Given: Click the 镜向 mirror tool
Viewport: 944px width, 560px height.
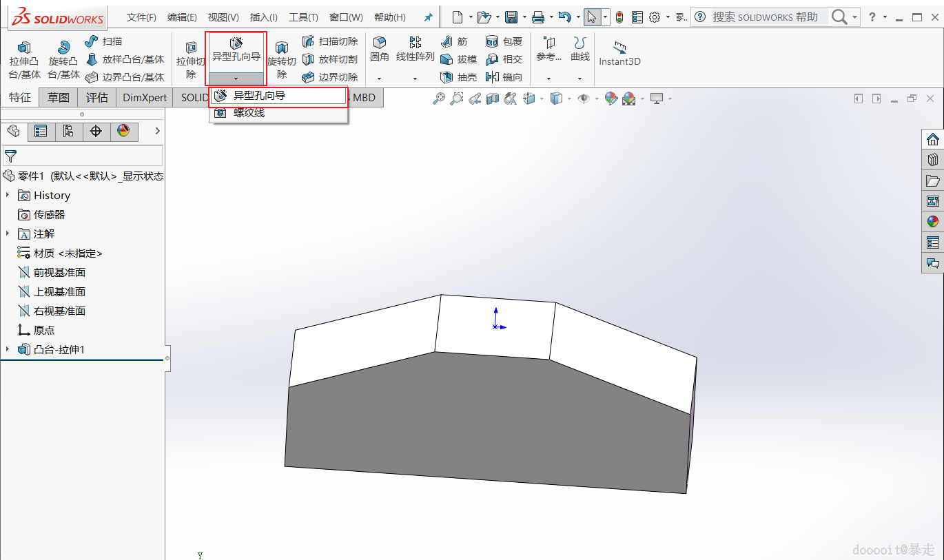Looking at the screenshot, I should [x=504, y=77].
